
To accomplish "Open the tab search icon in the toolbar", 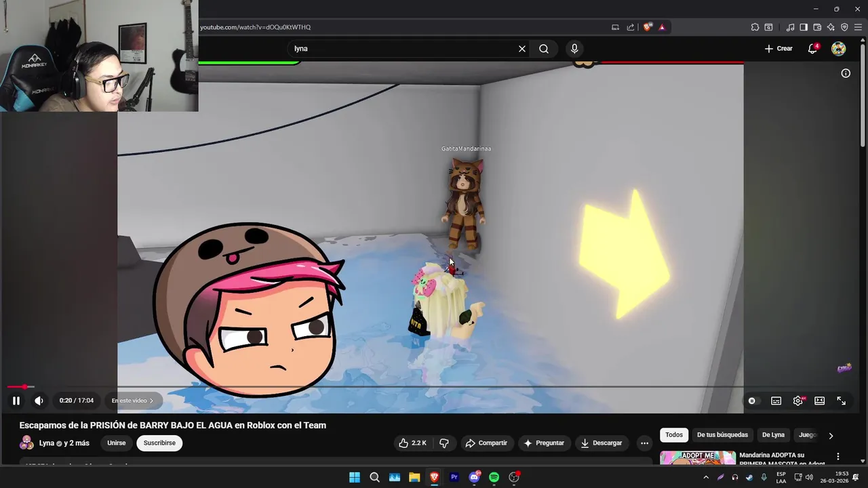I will pyautogui.click(x=768, y=27).
